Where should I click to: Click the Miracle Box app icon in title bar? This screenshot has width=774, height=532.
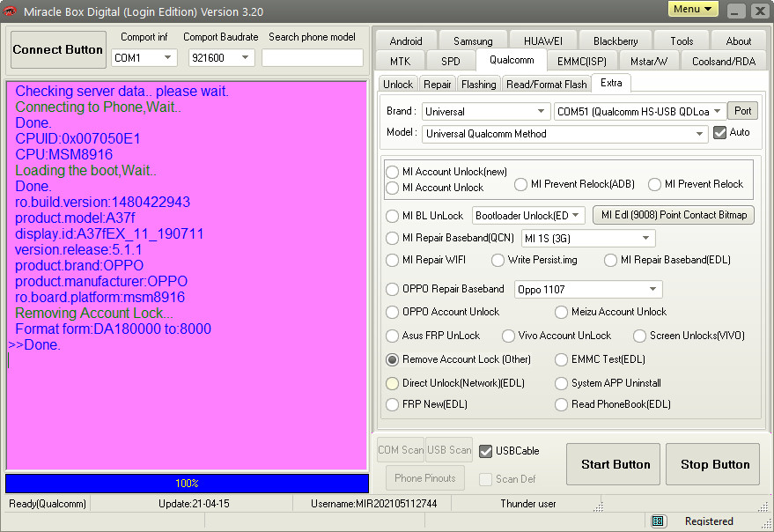10,11
